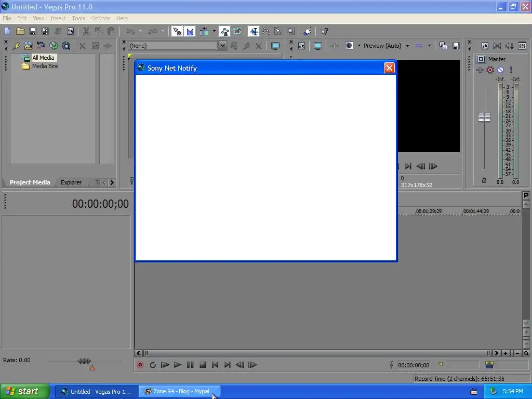The image size is (532, 399).
Task: Click the Interactive Tutorials hand icon
Action: [308, 31]
